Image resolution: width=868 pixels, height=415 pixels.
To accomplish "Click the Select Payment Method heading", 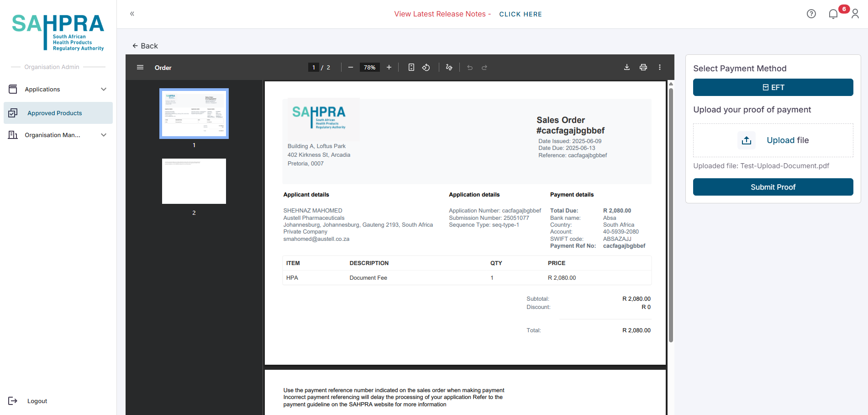I will click(740, 69).
